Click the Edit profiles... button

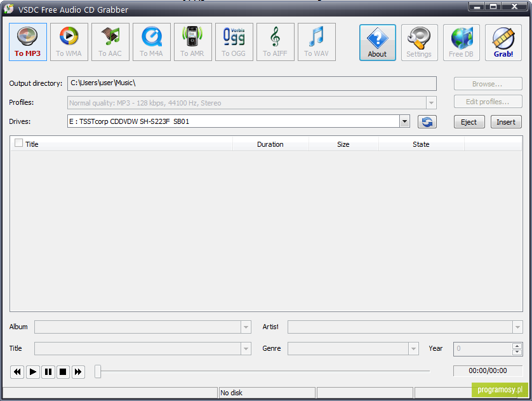tap(488, 102)
